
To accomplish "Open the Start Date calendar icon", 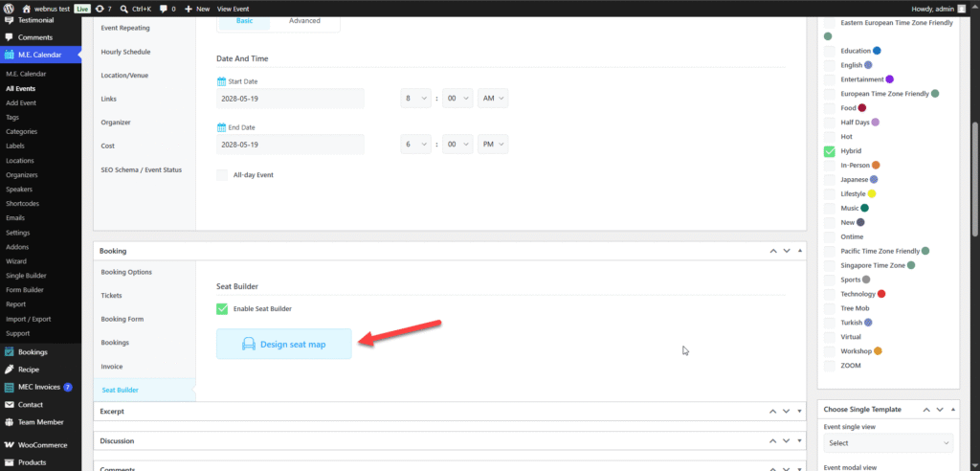I will pos(221,81).
